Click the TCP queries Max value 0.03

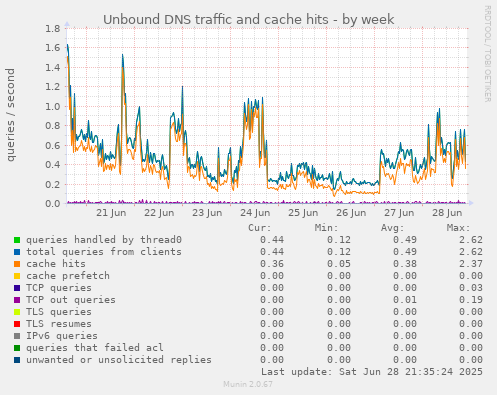click(x=471, y=288)
